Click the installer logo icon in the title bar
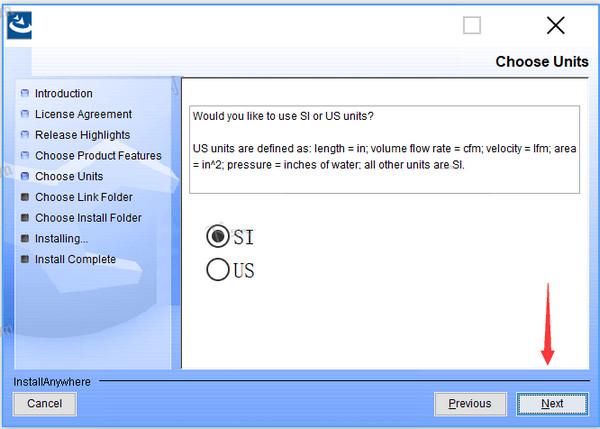 coord(19,24)
